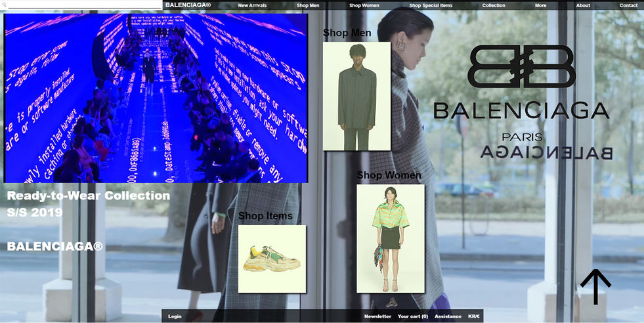Click the search magnifier icon

click(x=4, y=5)
